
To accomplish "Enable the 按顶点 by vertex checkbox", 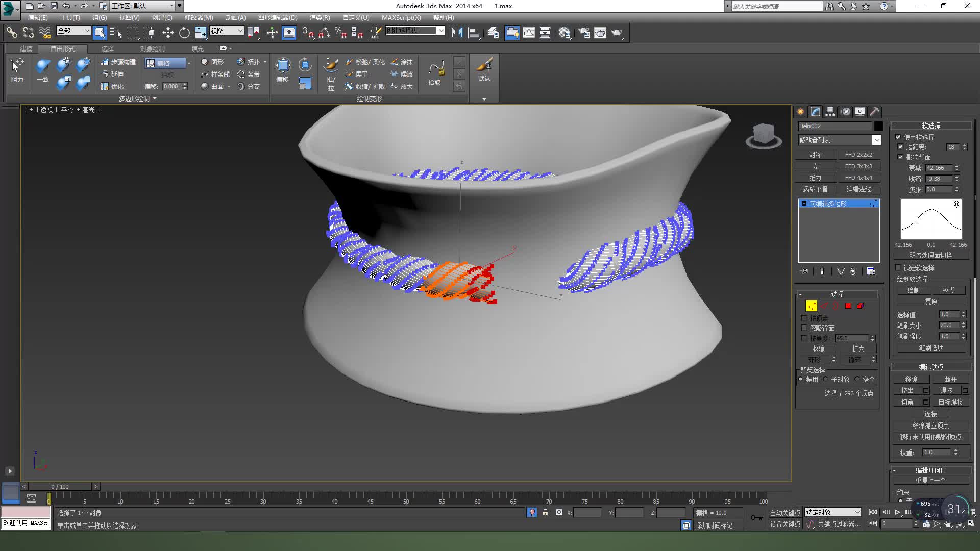I will (804, 318).
